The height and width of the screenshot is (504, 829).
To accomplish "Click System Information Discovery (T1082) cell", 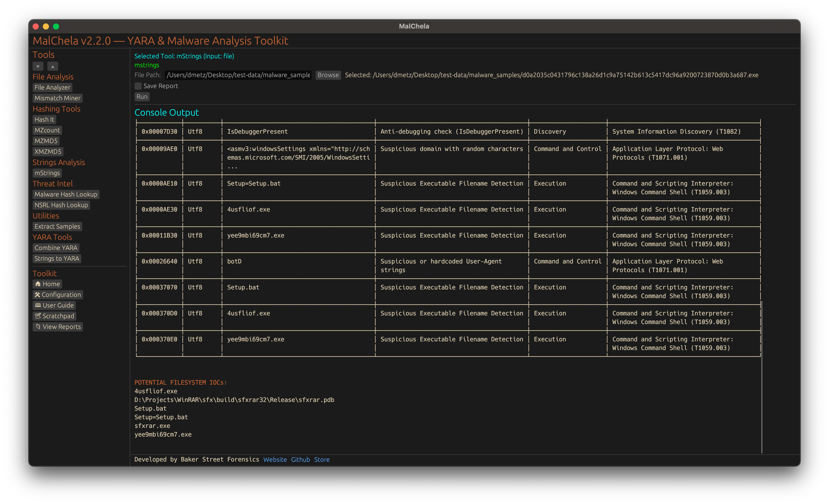I will pos(677,131).
